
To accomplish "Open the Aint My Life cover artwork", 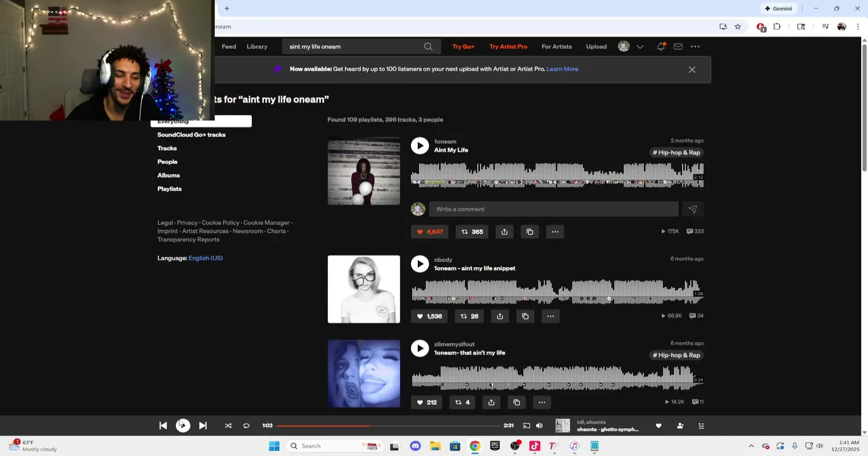I will tap(364, 171).
